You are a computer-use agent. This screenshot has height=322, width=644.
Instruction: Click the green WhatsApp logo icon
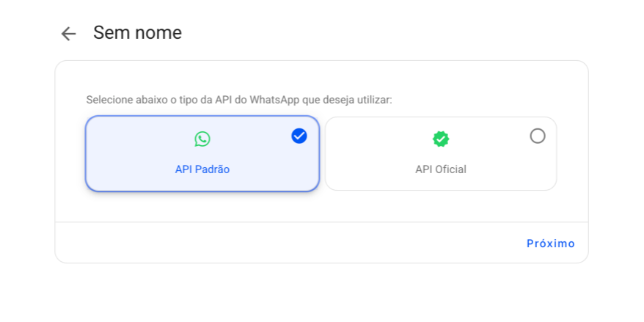(x=202, y=139)
